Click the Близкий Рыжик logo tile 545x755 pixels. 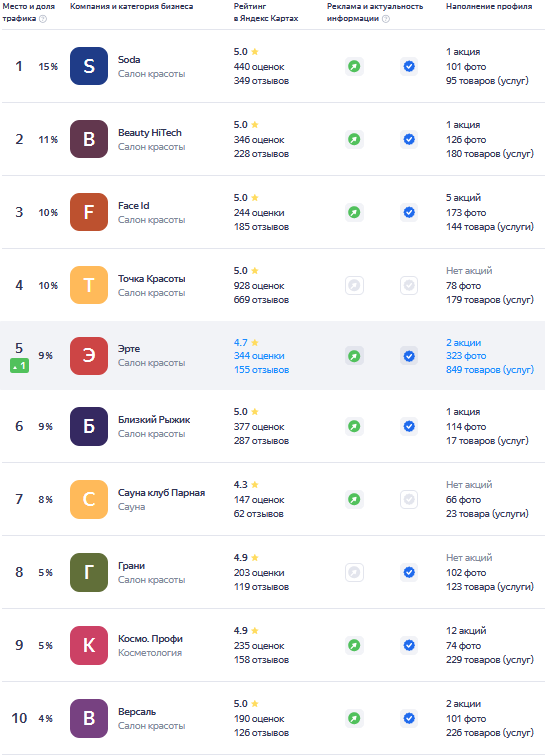tap(89, 426)
